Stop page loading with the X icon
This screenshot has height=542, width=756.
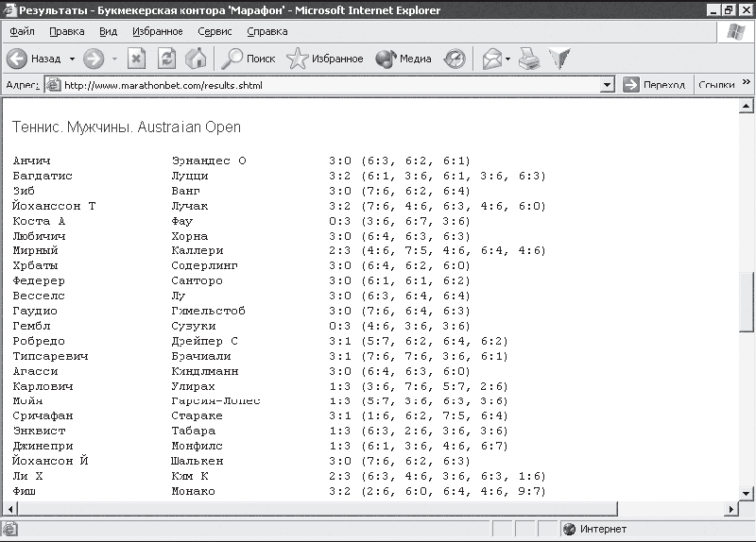[x=136, y=59]
